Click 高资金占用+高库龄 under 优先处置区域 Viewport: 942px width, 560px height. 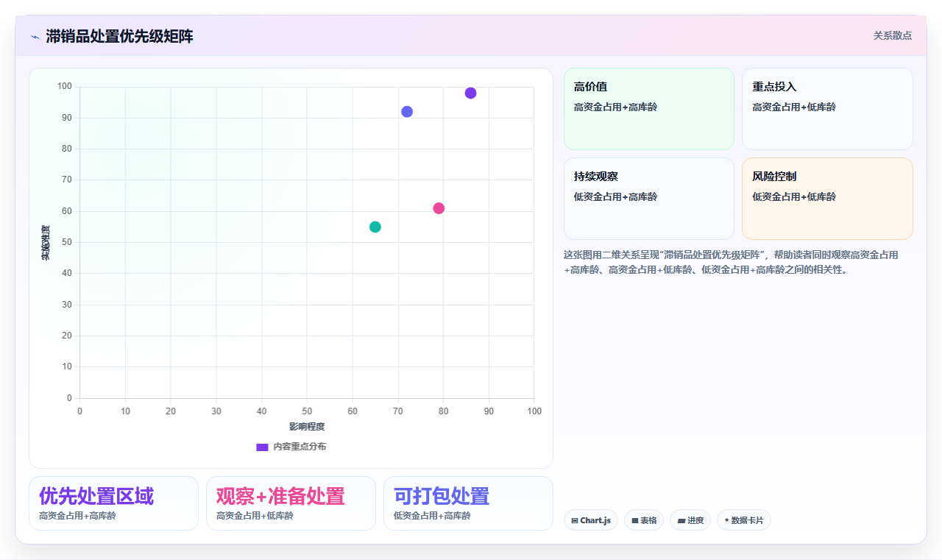77,516
